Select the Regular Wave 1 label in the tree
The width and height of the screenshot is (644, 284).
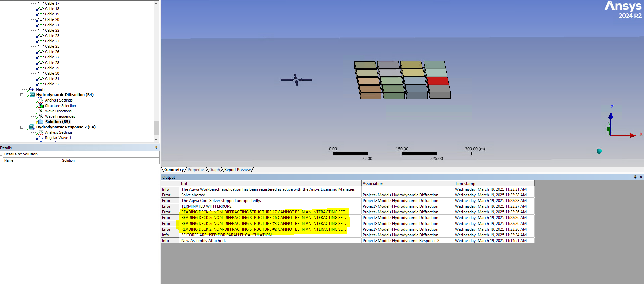pos(58,138)
